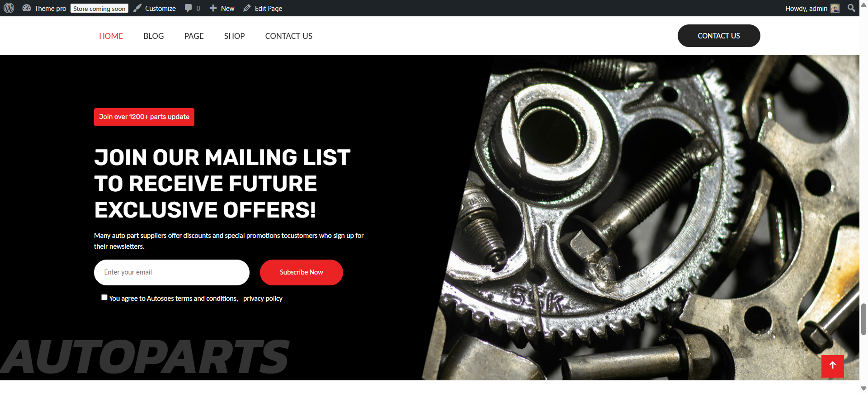Screen dimensions: 868x393
Task: Click the Subscribe Now button
Action: tap(302, 272)
